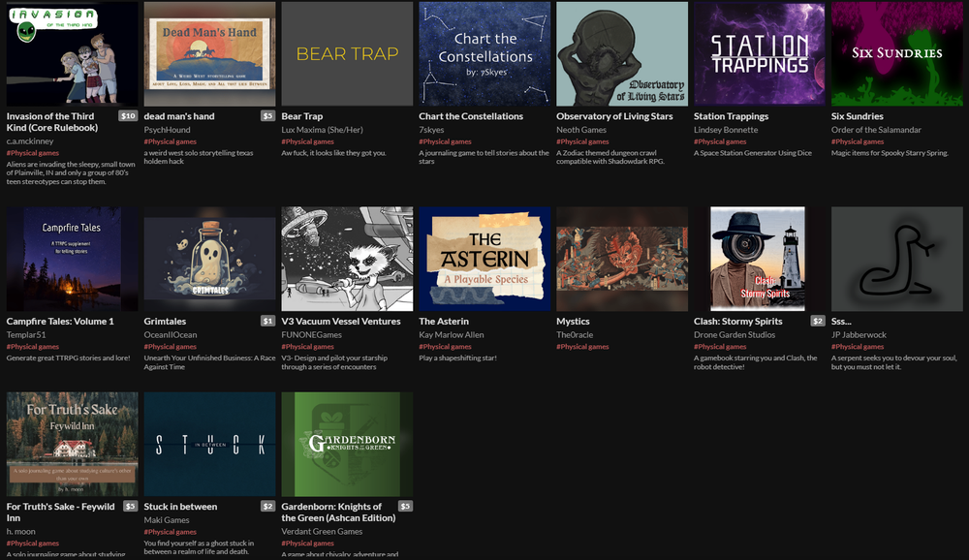Open The Asterin cover thumbnail
Image resolution: width=969 pixels, height=560 pixels.
click(x=484, y=259)
